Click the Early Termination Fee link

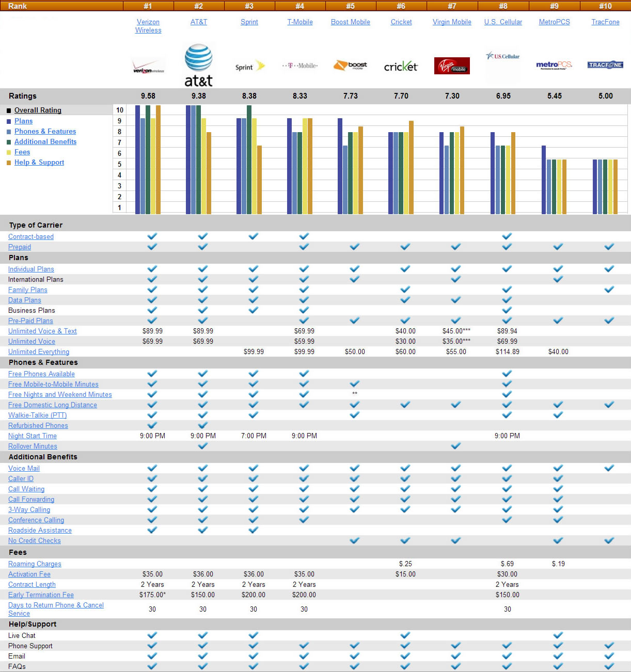coord(41,595)
